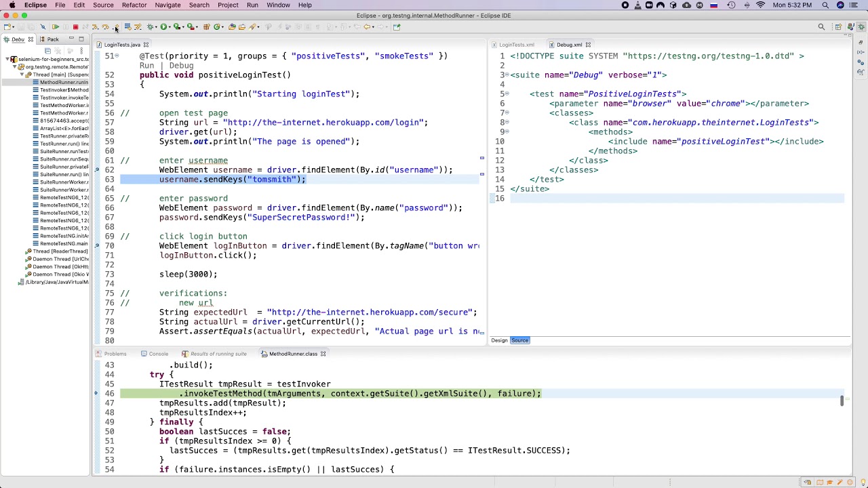Click the Drop To Frame icon
The image size is (868, 488).
(127, 27)
